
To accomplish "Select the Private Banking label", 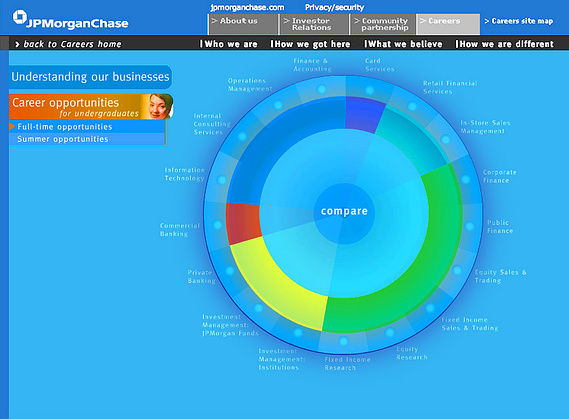I will [201, 276].
